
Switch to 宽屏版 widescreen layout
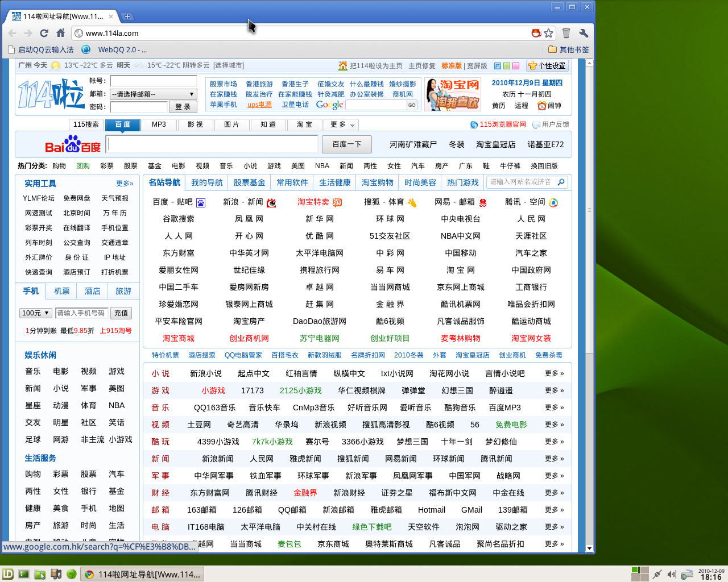(477, 66)
